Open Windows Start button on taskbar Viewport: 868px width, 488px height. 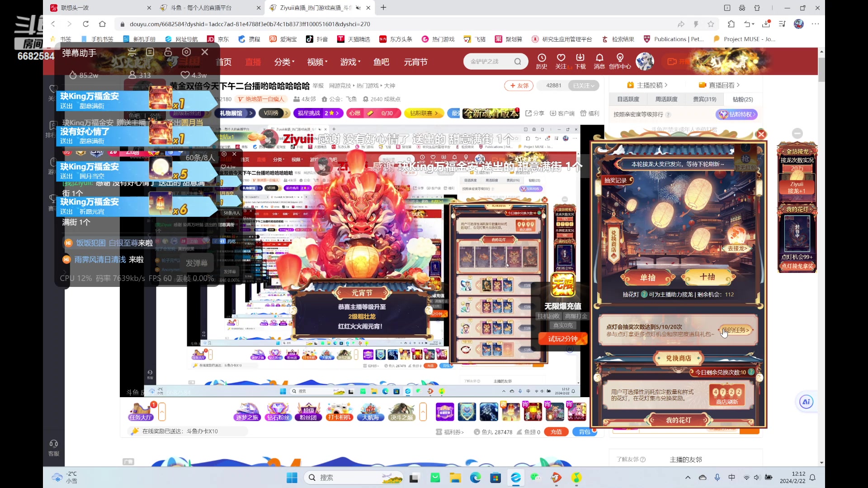point(292,478)
